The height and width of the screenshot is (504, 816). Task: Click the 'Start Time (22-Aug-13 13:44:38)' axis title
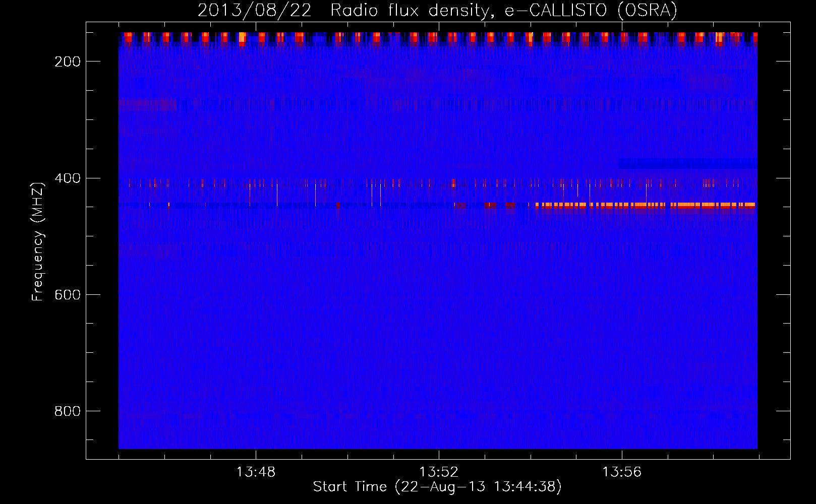(x=437, y=487)
